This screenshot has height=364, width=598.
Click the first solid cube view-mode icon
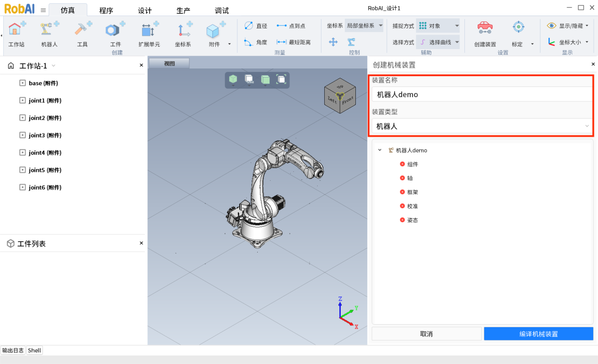233,79
